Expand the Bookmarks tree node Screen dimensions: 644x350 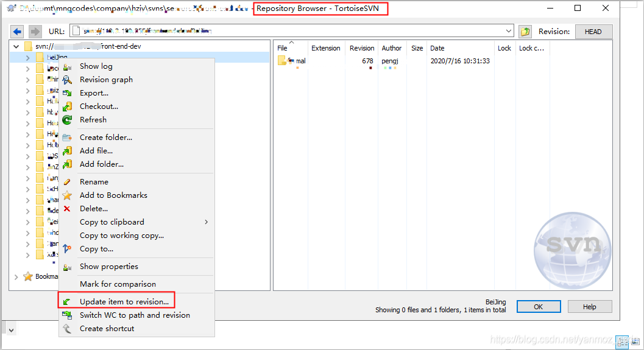[16, 277]
